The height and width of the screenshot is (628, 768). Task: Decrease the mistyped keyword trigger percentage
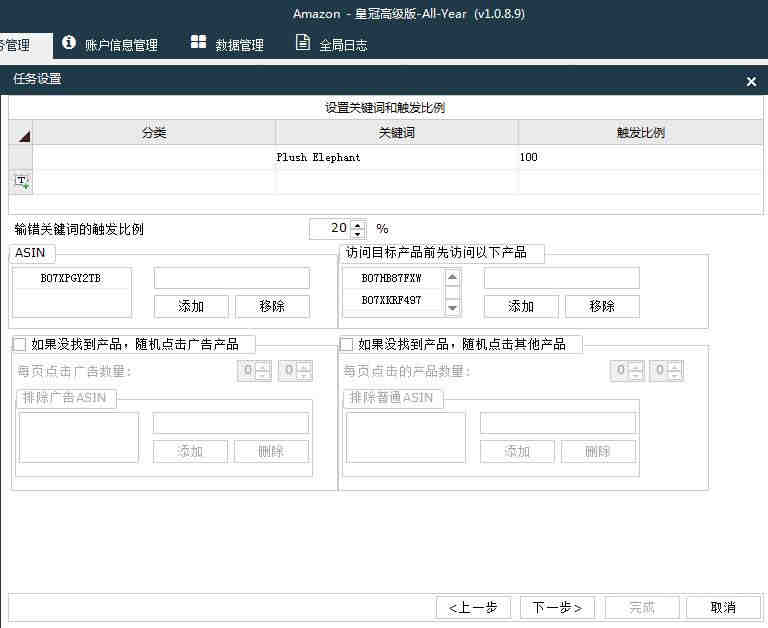[359, 234]
